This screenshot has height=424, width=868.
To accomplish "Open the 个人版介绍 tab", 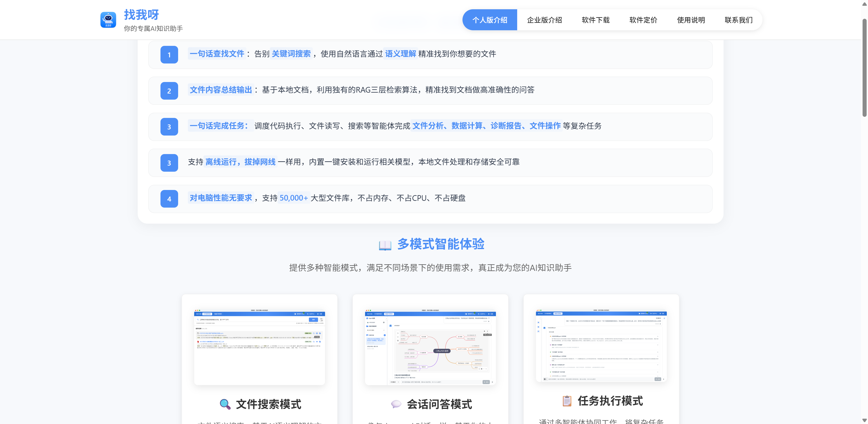I will 490,20.
